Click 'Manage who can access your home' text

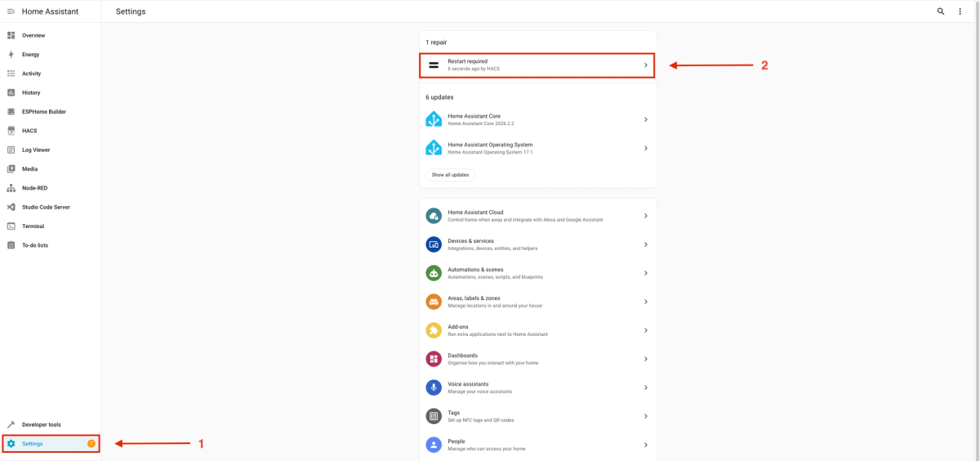click(487, 449)
